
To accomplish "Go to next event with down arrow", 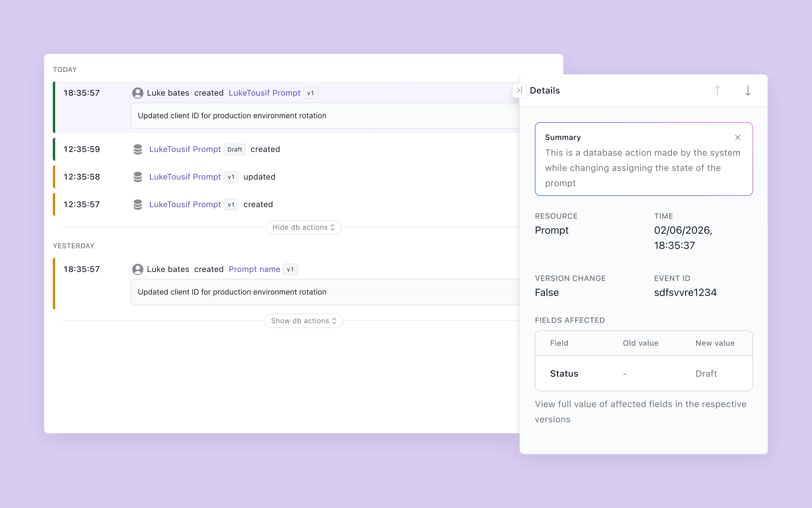I will tap(748, 90).
